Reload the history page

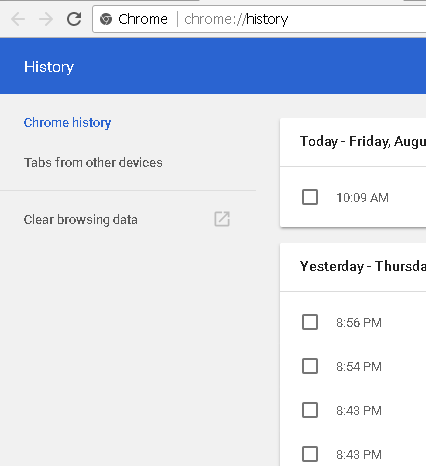[x=74, y=19]
